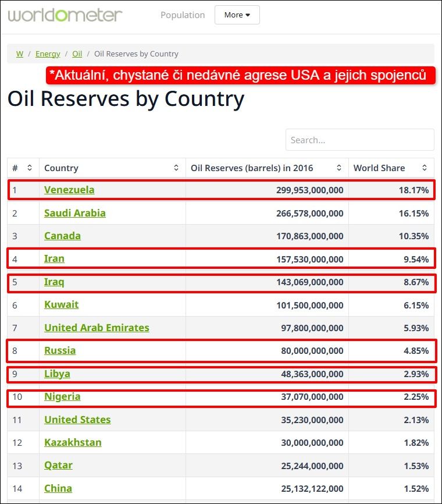The image size is (442, 504).
Task: Visit the Nigeria country page
Action: click(x=62, y=396)
